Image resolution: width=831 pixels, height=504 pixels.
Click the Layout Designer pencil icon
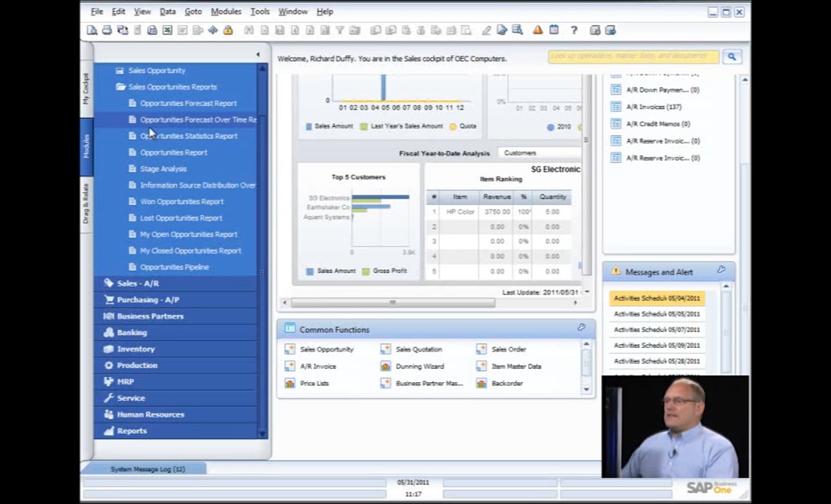487,30
